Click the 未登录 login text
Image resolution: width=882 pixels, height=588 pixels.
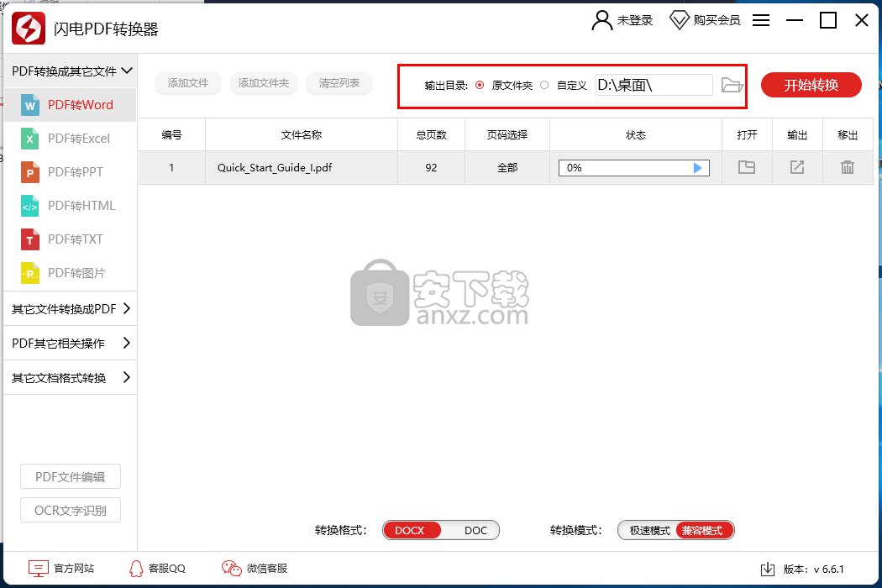[635, 20]
